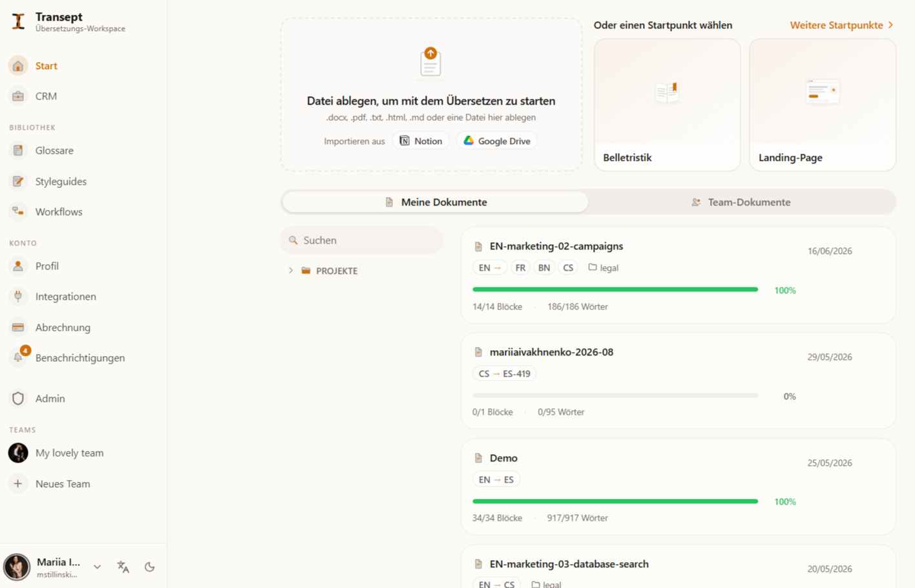
Task: Click the PROJEKTE folder icon
Action: coord(306,271)
